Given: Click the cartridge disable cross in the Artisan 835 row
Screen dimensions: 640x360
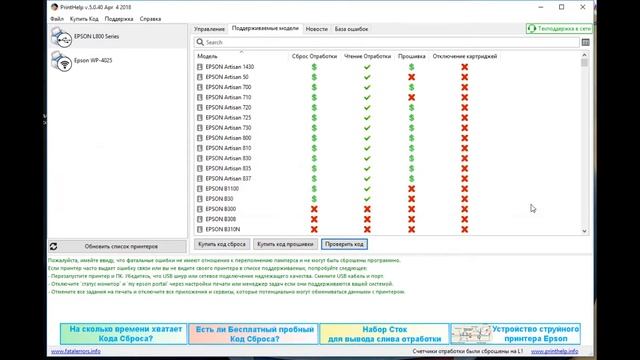Looking at the screenshot, I should pos(464,168).
